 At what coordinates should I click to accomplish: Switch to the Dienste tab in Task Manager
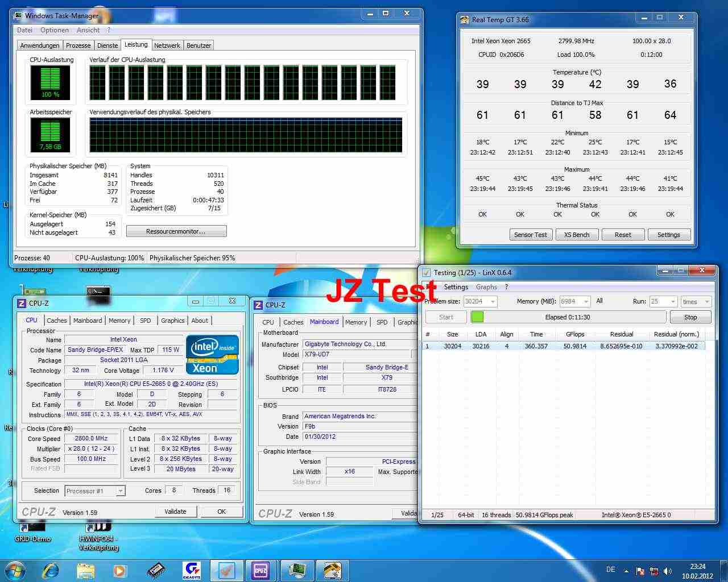[107, 45]
